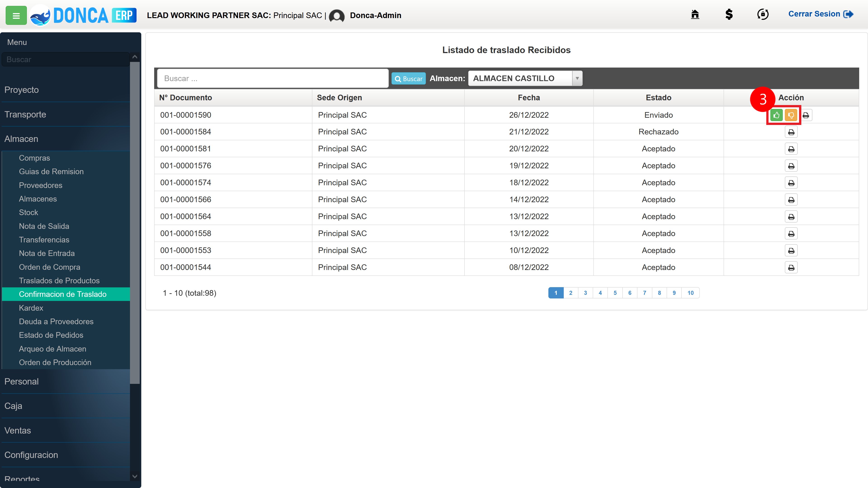The image size is (868, 488).
Task: Print document 001-00001564
Action: [791, 217]
